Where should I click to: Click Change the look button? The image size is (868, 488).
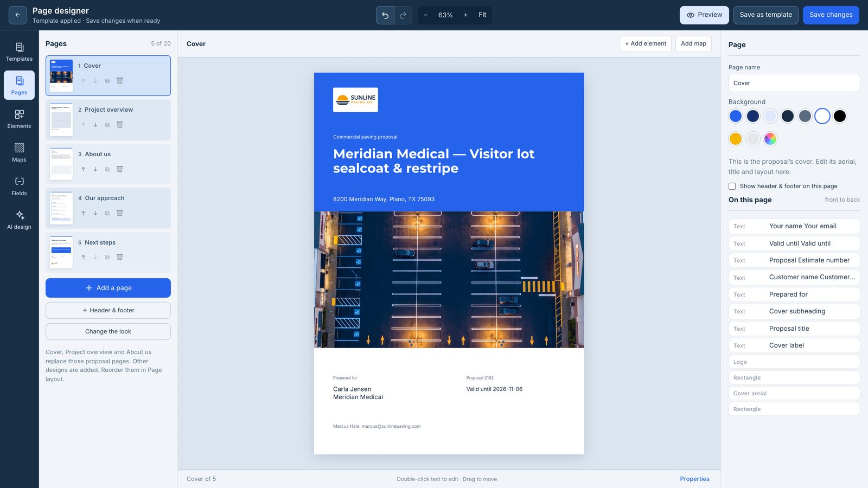108,331
